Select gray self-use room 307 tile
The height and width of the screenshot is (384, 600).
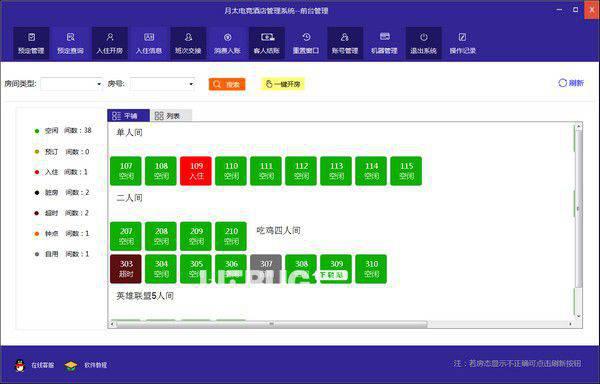click(x=266, y=269)
